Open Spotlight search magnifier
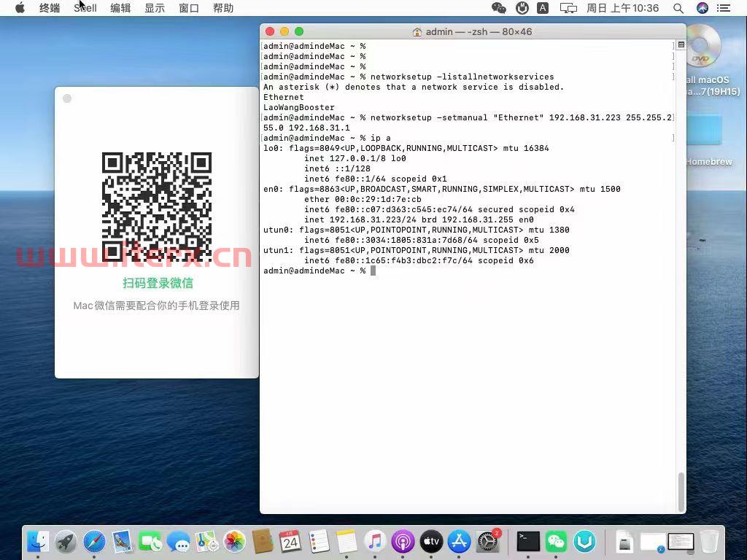This screenshot has height=560, width=747. [x=678, y=8]
